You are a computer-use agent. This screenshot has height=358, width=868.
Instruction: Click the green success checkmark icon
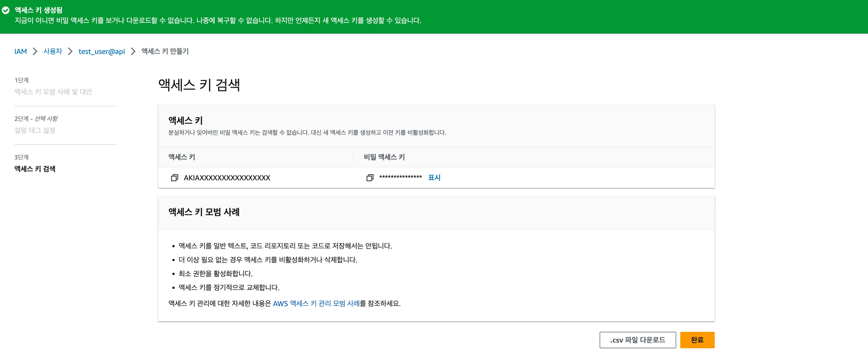(6, 11)
